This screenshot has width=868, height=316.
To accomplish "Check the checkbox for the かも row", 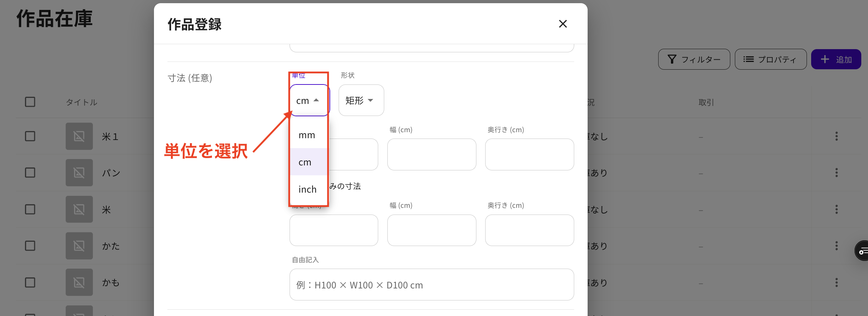I will 30,282.
